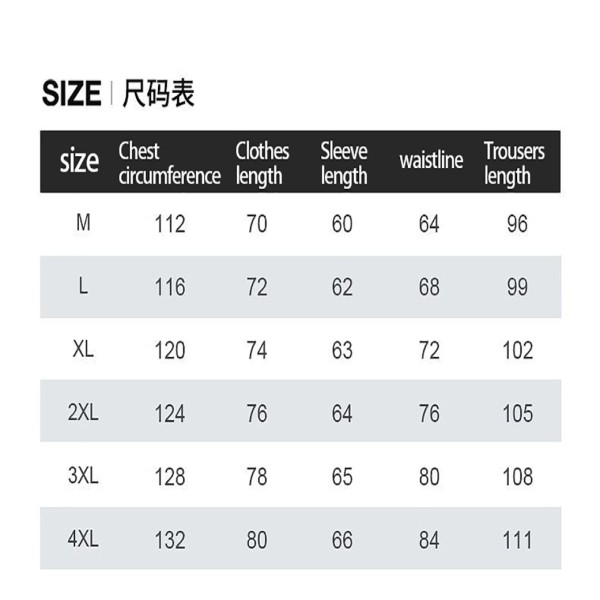
Task: Select the L size row label
Action: point(83,285)
